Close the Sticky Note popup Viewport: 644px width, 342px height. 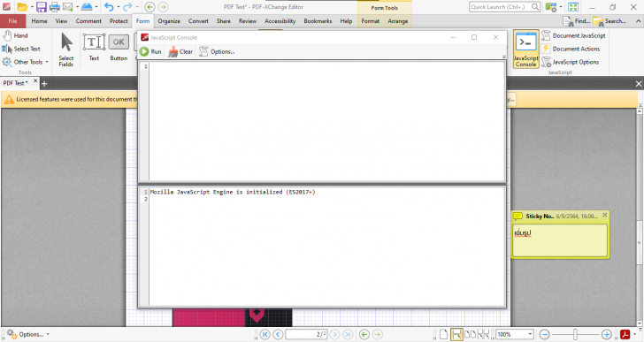coord(604,215)
